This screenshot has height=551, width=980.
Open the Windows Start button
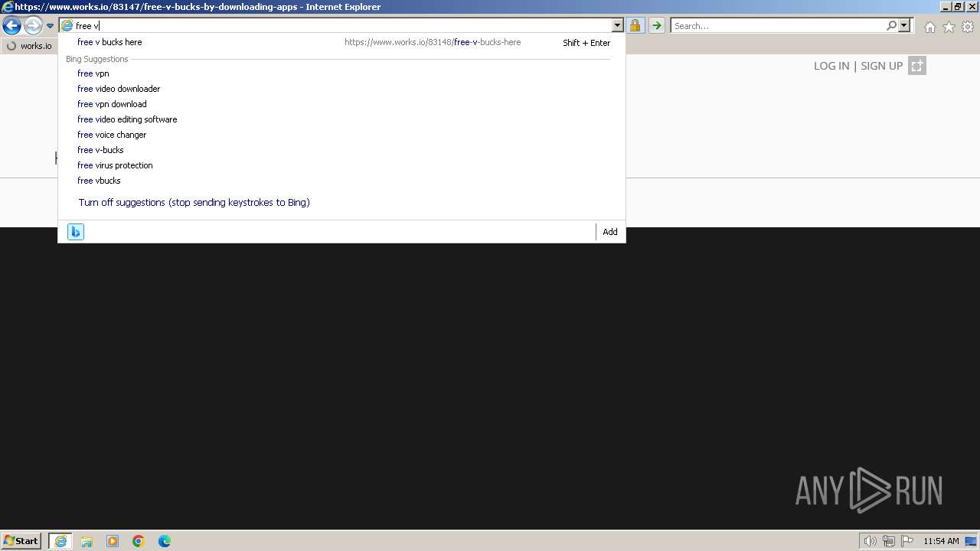click(21, 540)
